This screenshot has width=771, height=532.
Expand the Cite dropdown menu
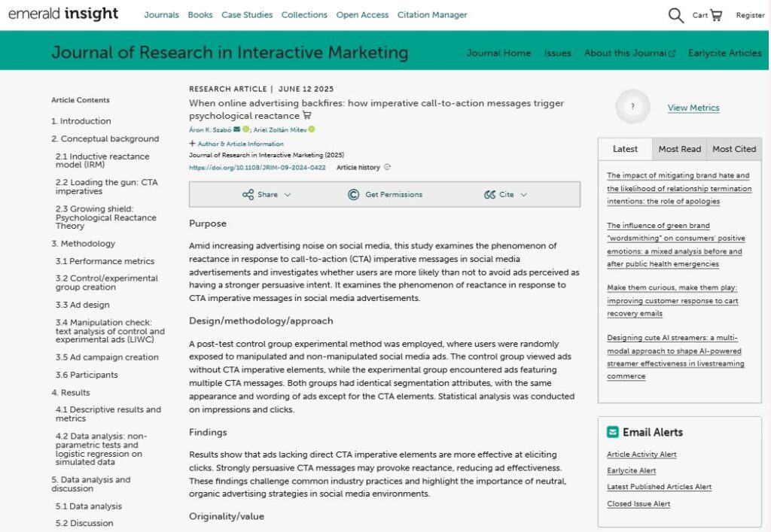[506, 194]
